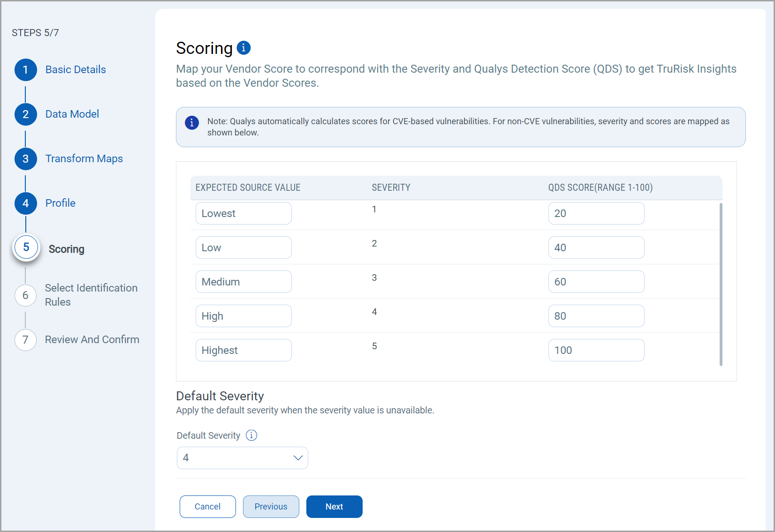Go to Basic Details step label
This screenshot has height=532, width=775.
click(x=76, y=70)
